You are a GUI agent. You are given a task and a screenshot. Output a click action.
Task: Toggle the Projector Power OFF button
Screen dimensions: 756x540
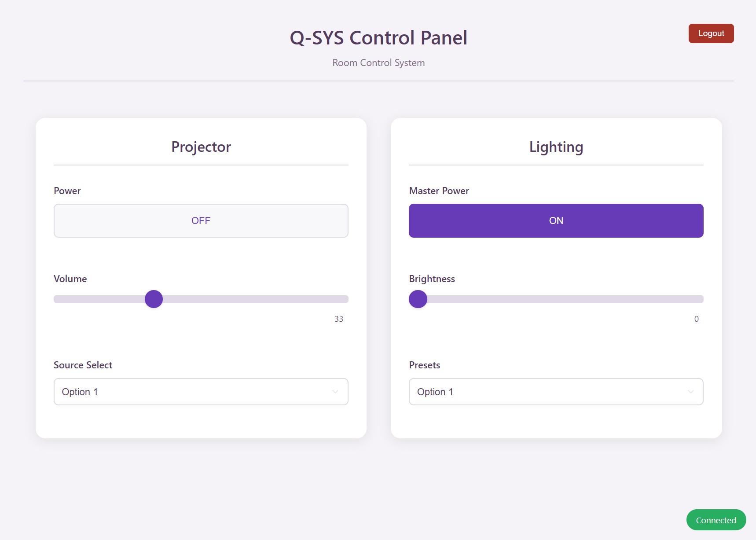(201, 220)
